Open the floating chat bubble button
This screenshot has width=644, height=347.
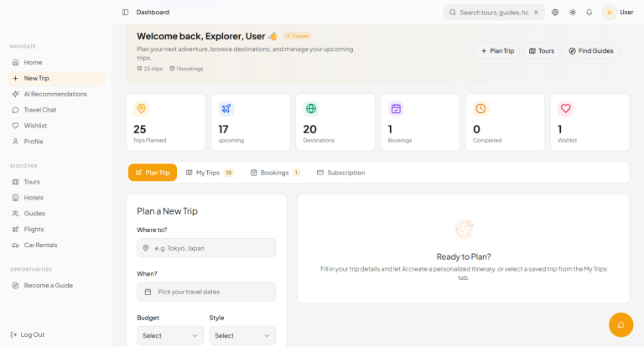[621, 325]
